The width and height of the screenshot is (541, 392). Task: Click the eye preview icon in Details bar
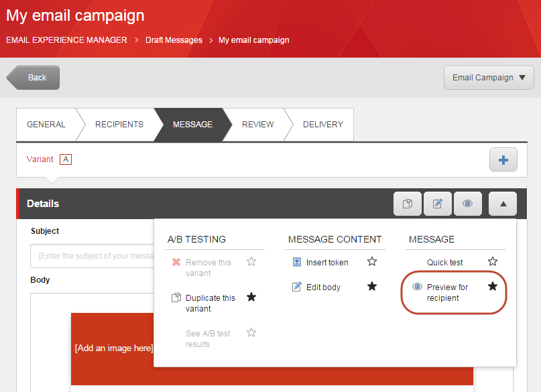point(467,204)
